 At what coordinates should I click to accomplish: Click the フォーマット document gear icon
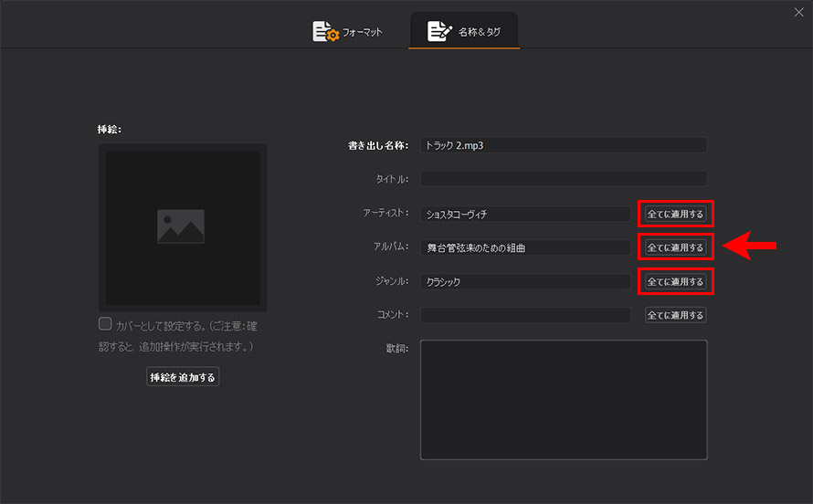click(325, 32)
